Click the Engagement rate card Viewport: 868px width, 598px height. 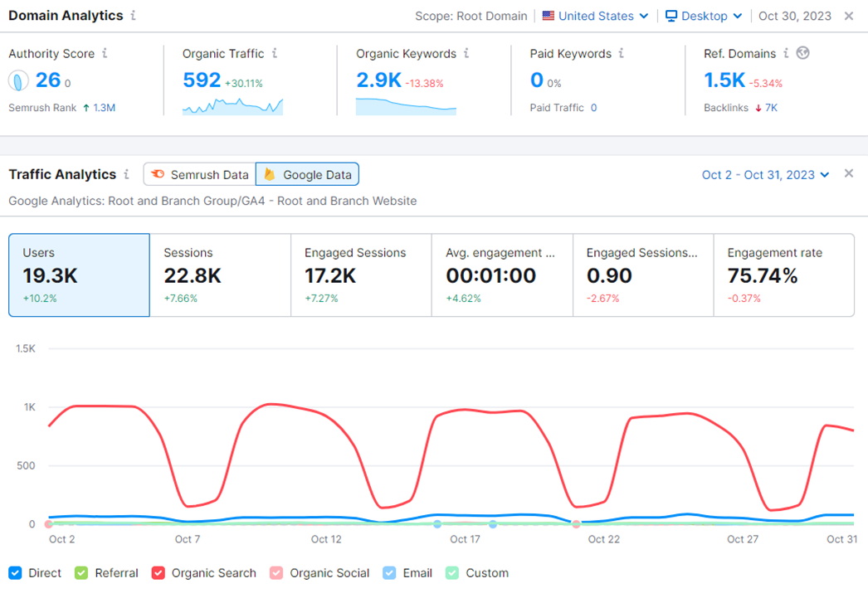(783, 274)
